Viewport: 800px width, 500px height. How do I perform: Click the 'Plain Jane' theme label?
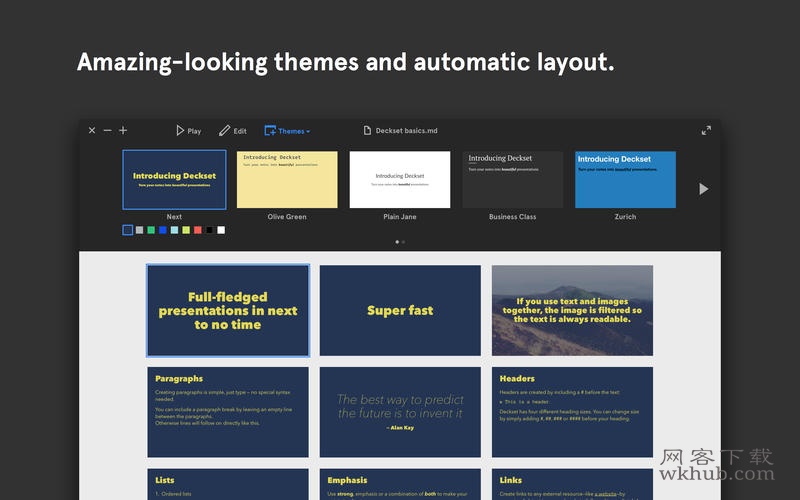pos(400,217)
